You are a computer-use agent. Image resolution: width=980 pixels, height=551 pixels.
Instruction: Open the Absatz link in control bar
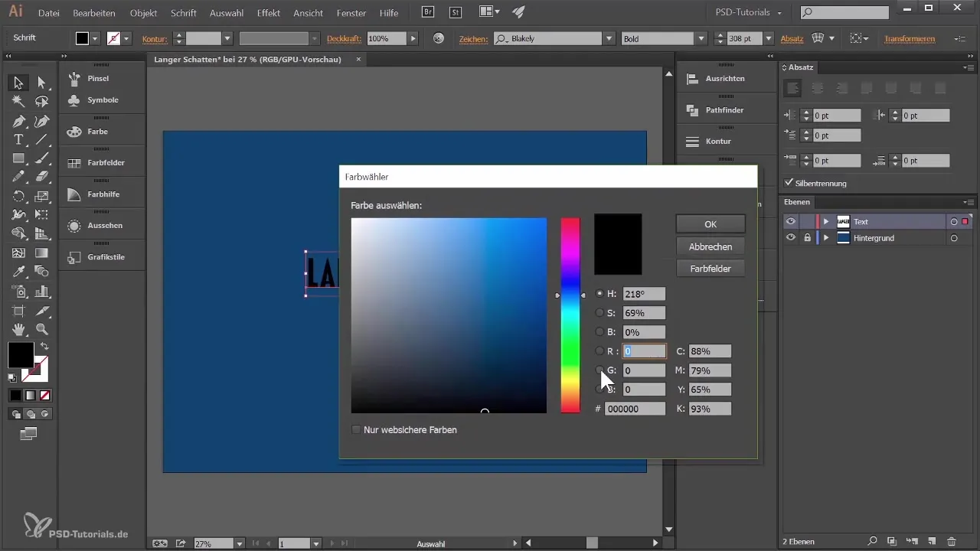[x=792, y=38]
